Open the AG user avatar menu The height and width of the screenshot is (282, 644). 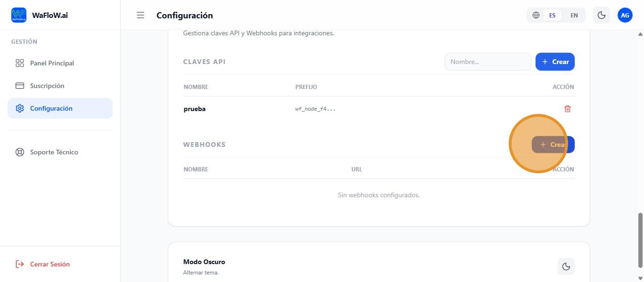(x=625, y=15)
